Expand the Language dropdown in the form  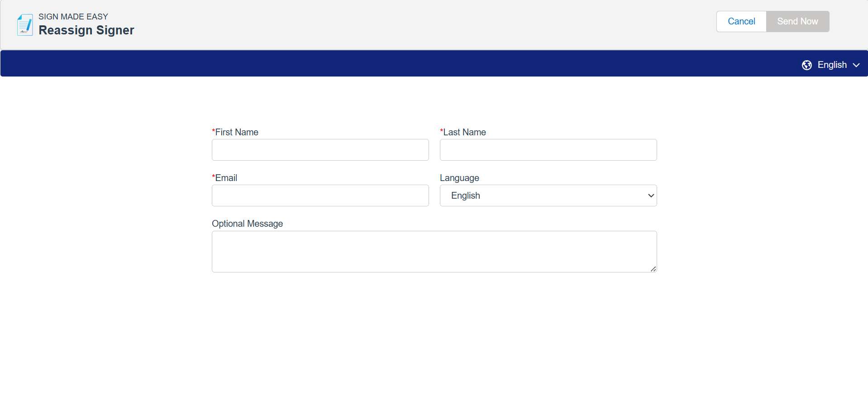(548, 196)
